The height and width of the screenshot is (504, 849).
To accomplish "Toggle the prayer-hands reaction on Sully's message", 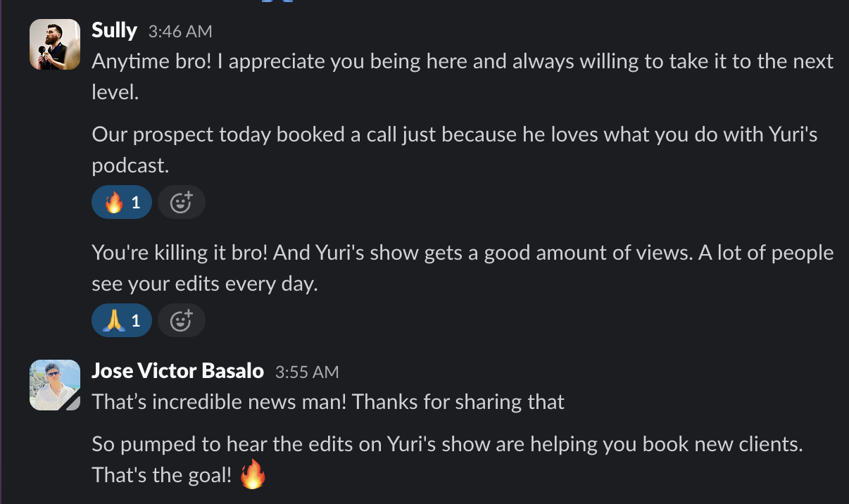I will (x=121, y=320).
